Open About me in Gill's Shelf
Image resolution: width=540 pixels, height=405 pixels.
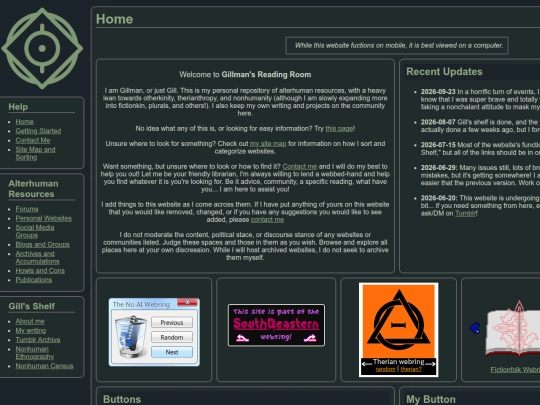click(x=30, y=321)
